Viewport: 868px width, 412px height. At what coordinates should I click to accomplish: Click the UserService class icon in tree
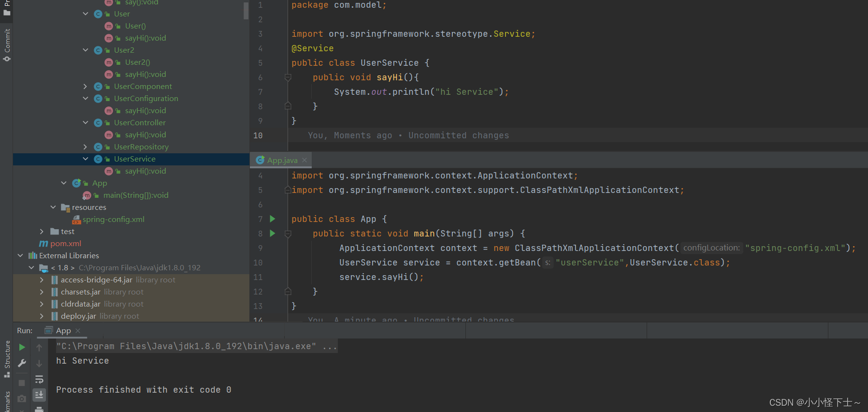click(98, 159)
